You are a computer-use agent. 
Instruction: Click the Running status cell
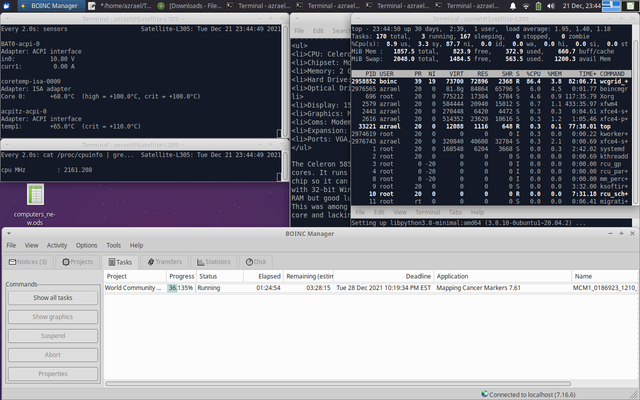click(x=209, y=288)
